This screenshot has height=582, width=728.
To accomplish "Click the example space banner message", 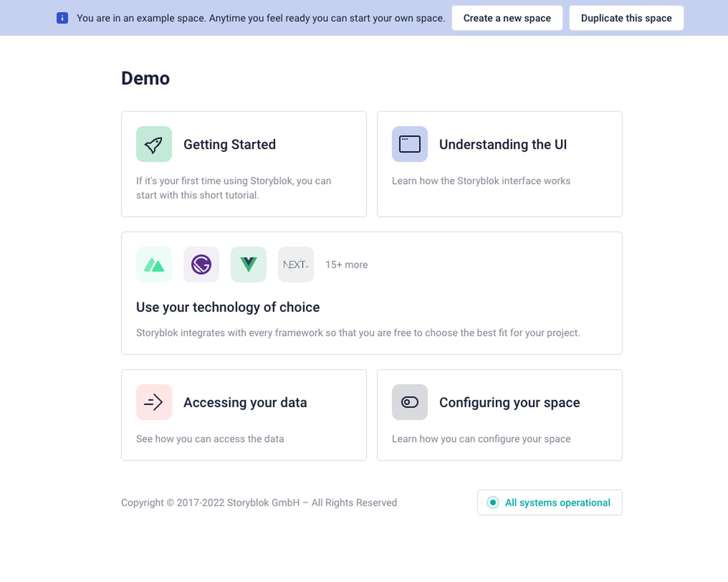I will [261, 18].
